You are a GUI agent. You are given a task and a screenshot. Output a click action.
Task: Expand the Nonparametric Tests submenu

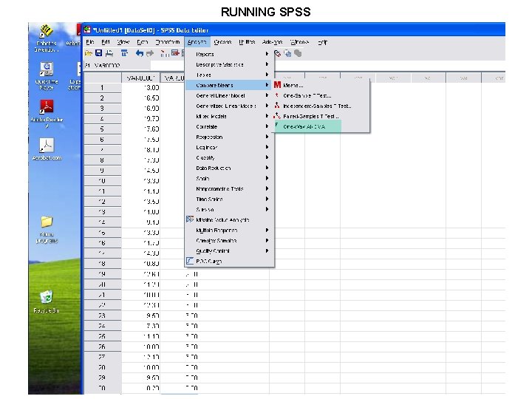229,188
